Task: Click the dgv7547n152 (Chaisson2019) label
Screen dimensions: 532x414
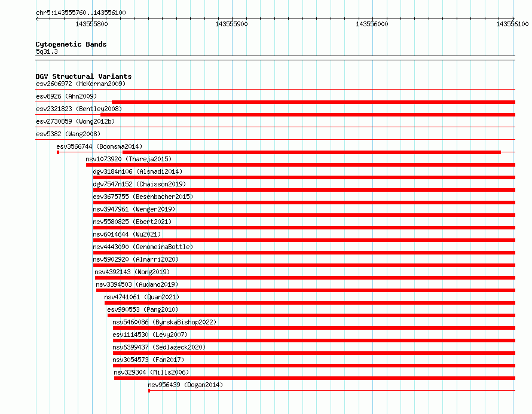Action: [x=139, y=184]
